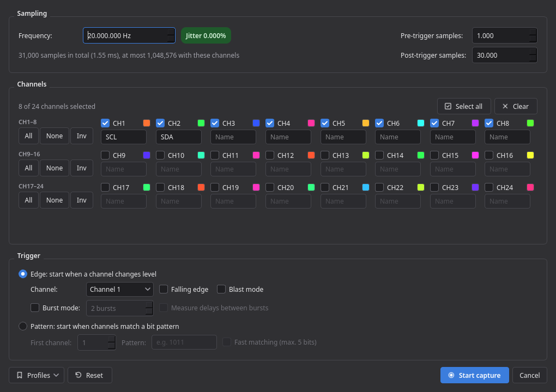Click the CH19 magenta color swatch
556x392 pixels.
tap(256, 187)
